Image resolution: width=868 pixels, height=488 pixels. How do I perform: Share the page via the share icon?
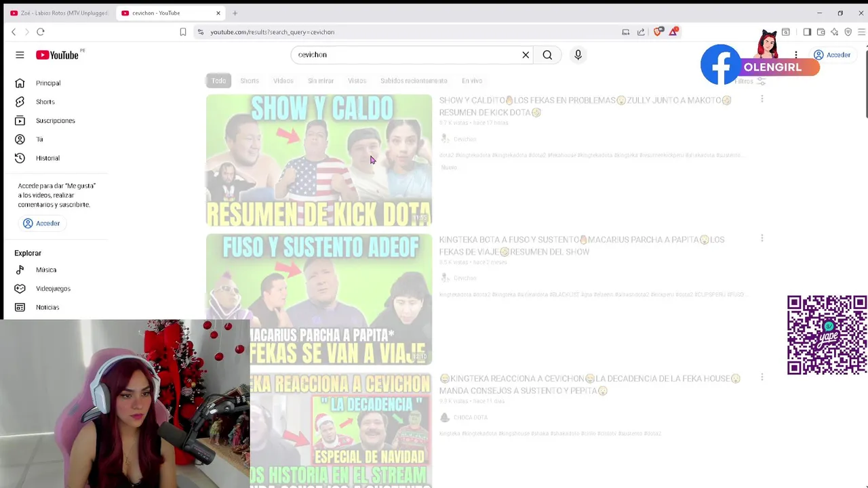[641, 32]
